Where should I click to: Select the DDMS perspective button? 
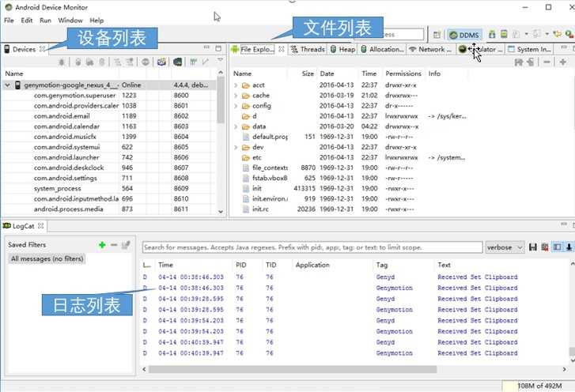tap(464, 36)
